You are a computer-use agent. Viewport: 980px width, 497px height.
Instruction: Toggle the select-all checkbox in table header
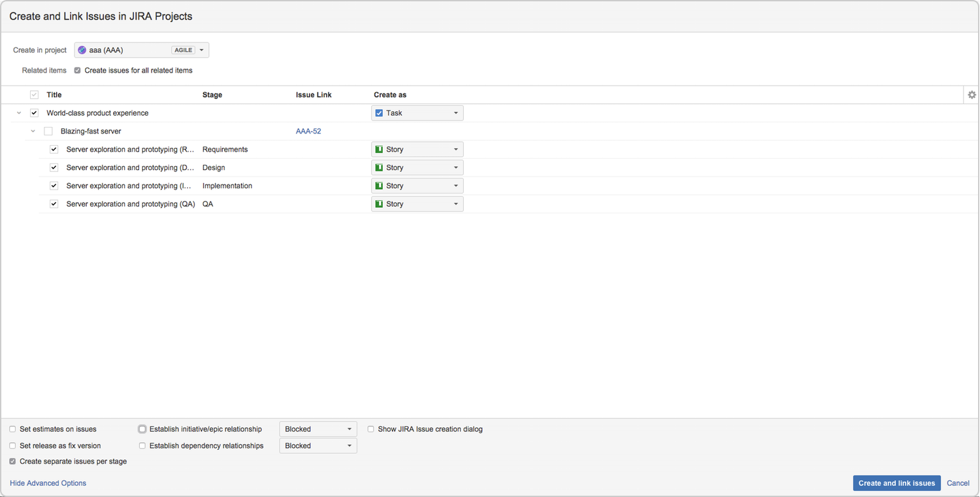35,95
